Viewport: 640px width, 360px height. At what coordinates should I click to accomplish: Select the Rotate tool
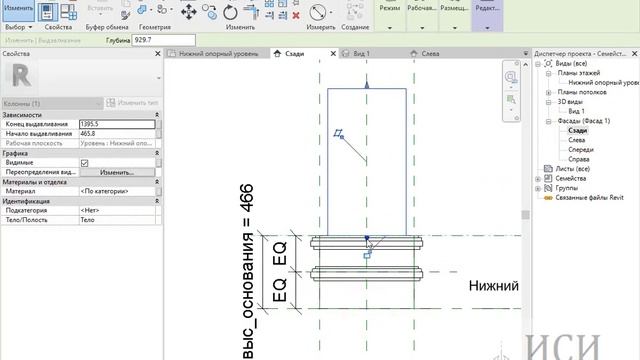tap(230, 12)
